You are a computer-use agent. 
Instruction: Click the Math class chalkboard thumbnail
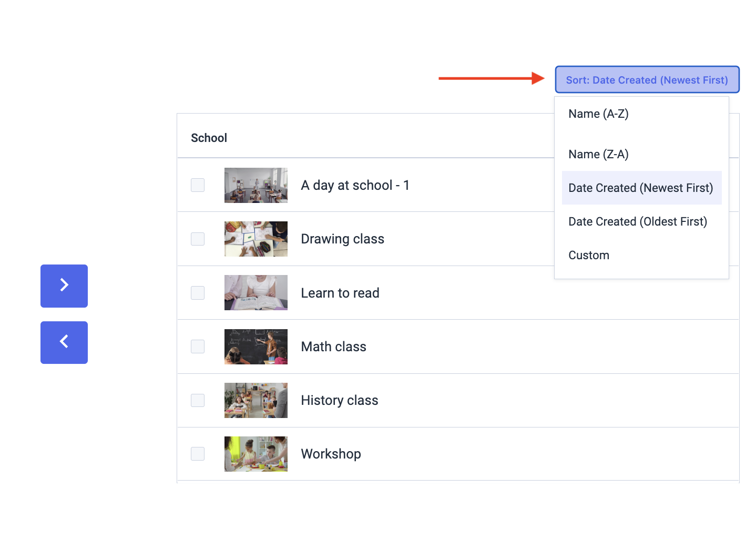pyautogui.click(x=256, y=347)
